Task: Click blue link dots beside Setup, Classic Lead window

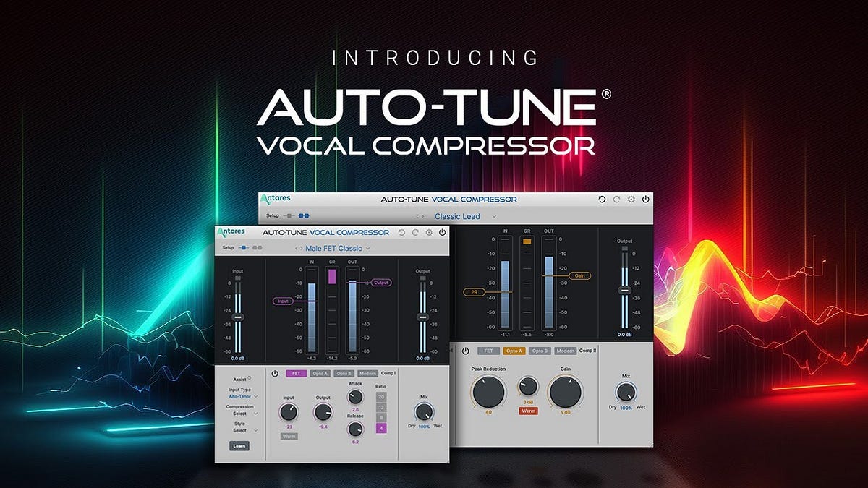Action: tap(304, 215)
